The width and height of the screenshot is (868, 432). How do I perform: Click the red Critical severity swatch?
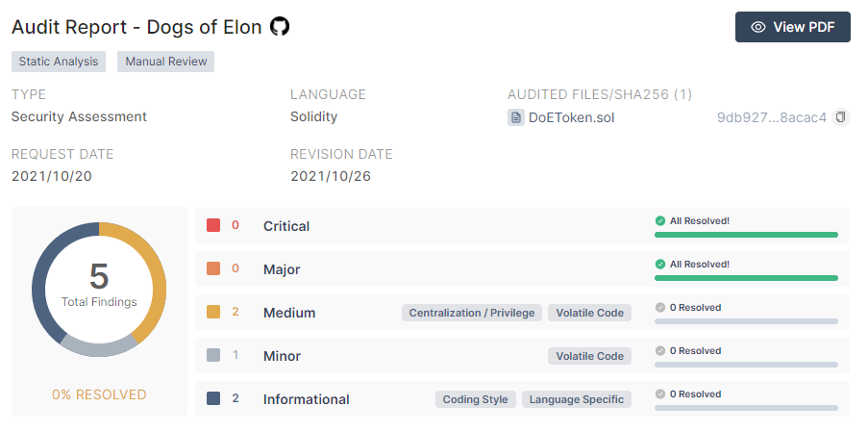(213, 225)
